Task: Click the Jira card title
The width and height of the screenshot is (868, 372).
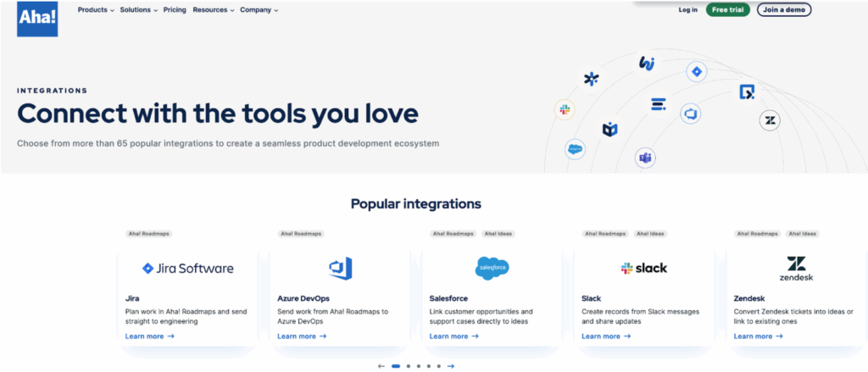Action: pyautogui.click(x=132, y=298)
